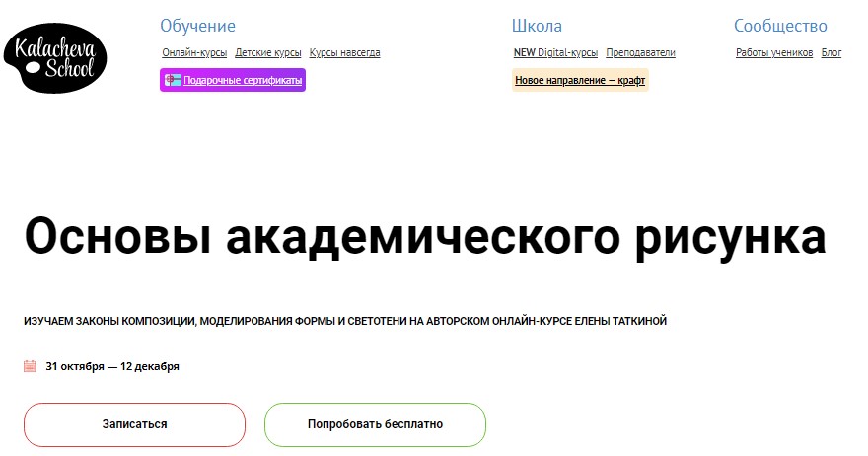Visit the NEW Digital-курсы page
Screen dimensions: 868x456
[555, 53]
